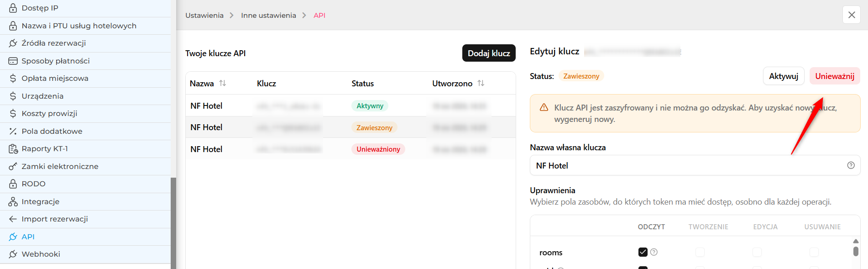Go to Webhooki in the sidebar
The height and width of the screenshot is (269, 868).
(85, 254)
